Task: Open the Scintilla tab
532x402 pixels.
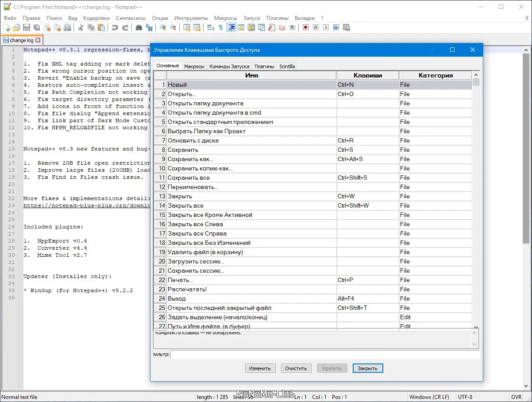Action: point(287,66)
